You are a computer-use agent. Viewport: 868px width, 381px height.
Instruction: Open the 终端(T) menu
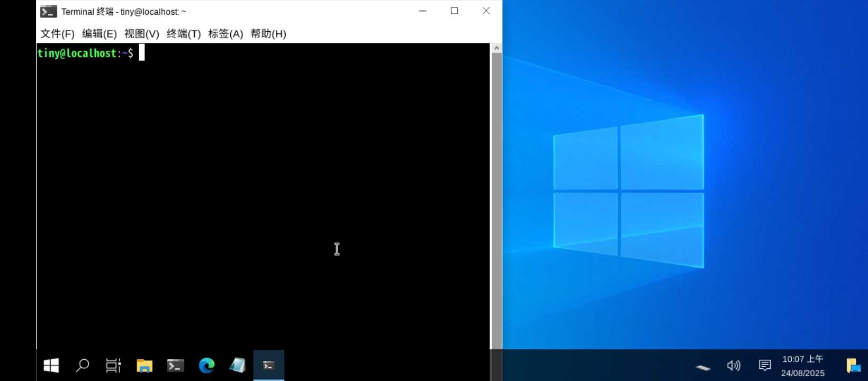click(x=184, y=34)
